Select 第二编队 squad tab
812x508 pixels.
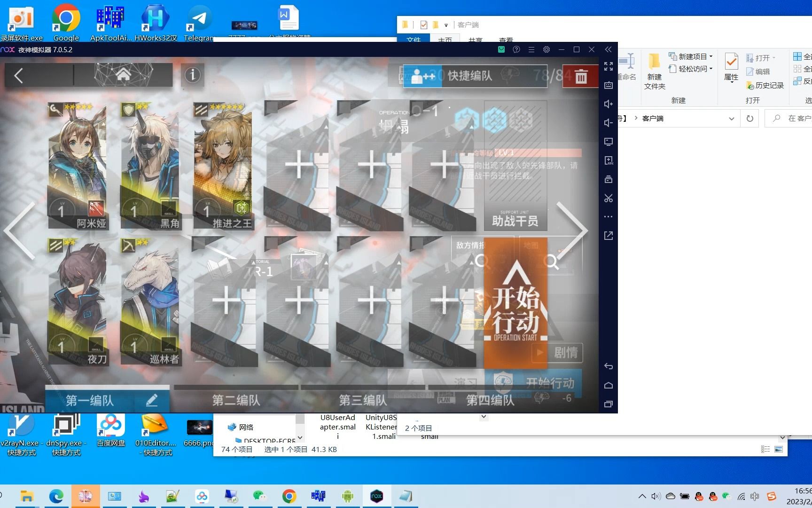[236, 400]
